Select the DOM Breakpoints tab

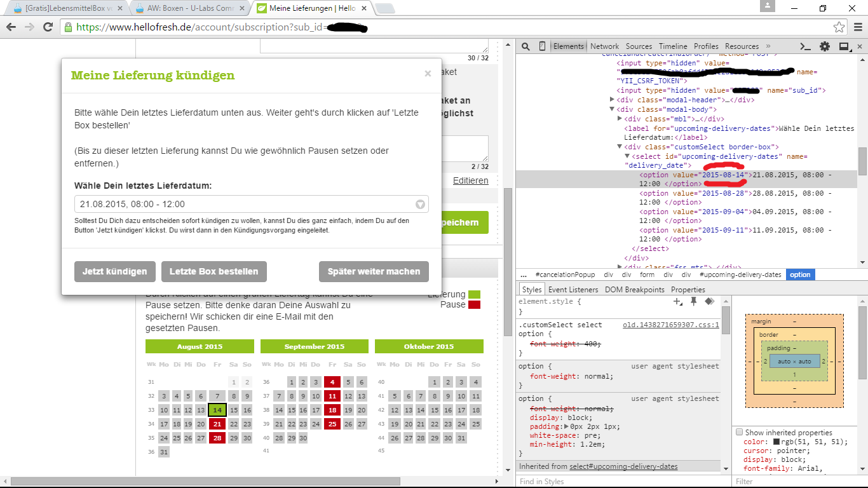tap(634, 290)
